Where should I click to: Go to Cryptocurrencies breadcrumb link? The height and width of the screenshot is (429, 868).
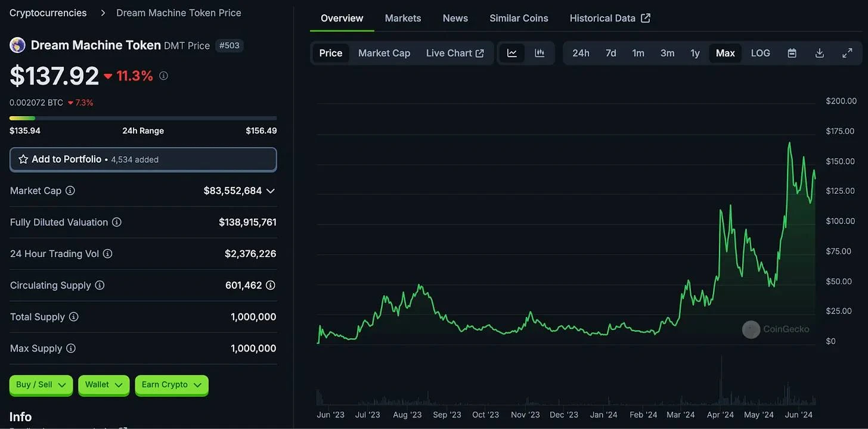tap(48, 13)
